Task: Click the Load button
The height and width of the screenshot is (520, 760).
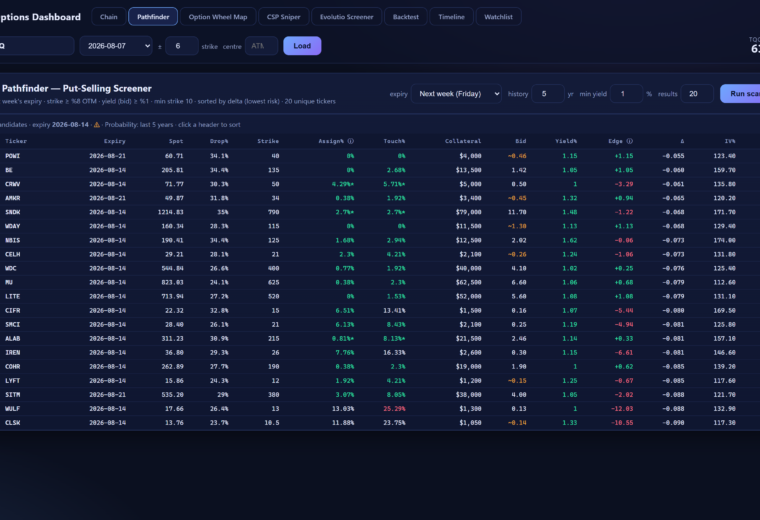Action: click(302, 46)
